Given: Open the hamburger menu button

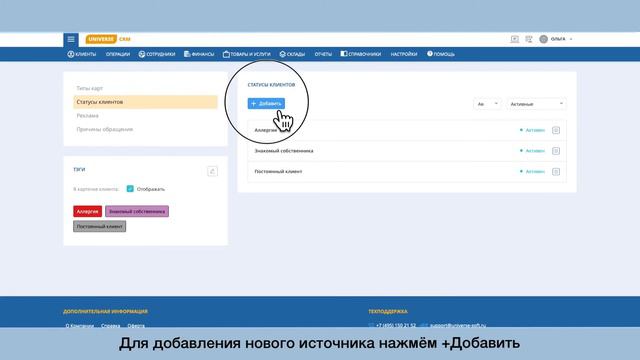Looking at the screenshot, I should [x=71, y=39].
